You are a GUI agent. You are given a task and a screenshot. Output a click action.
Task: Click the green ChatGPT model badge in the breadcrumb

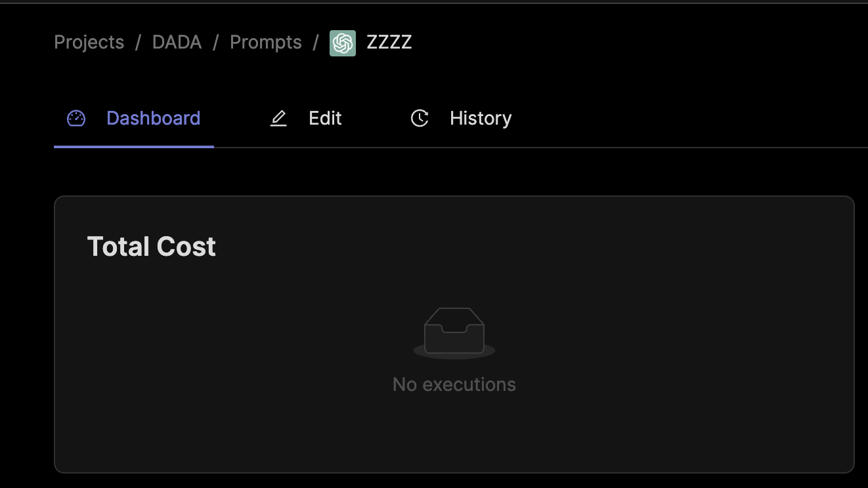tap(342, 43)
